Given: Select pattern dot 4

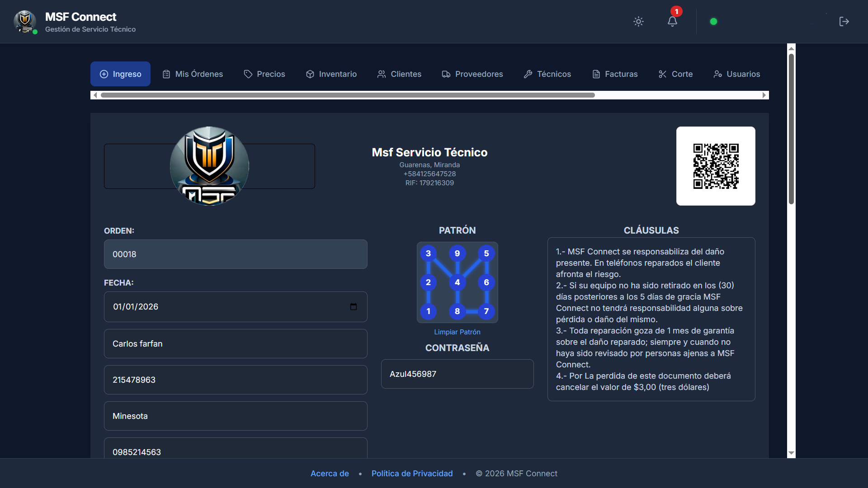Looking at the screenshot, I should (x=457, y=282).
